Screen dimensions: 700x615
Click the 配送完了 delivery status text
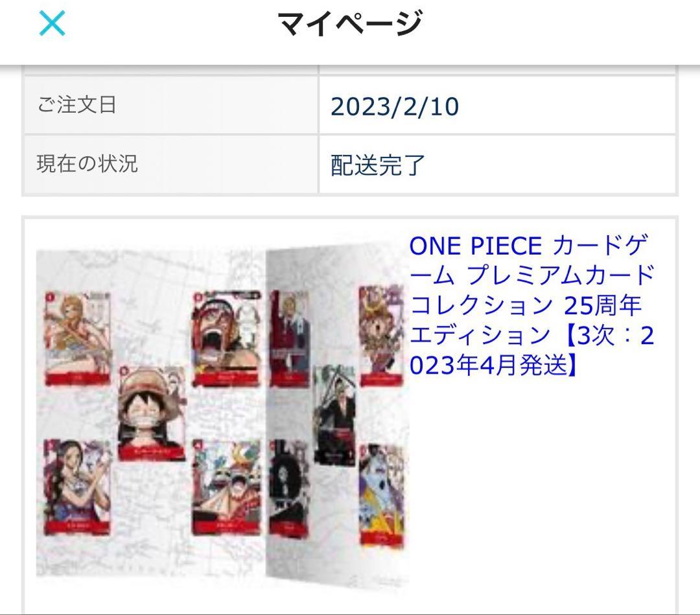[378, 165]
